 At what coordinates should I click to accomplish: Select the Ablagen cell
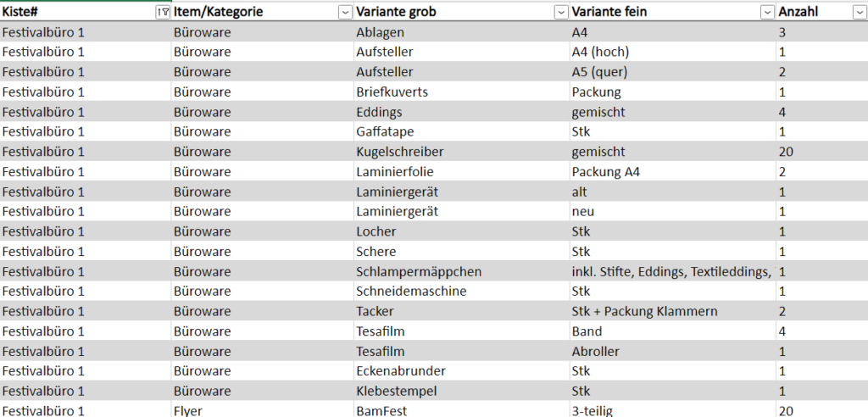(461, 32)
